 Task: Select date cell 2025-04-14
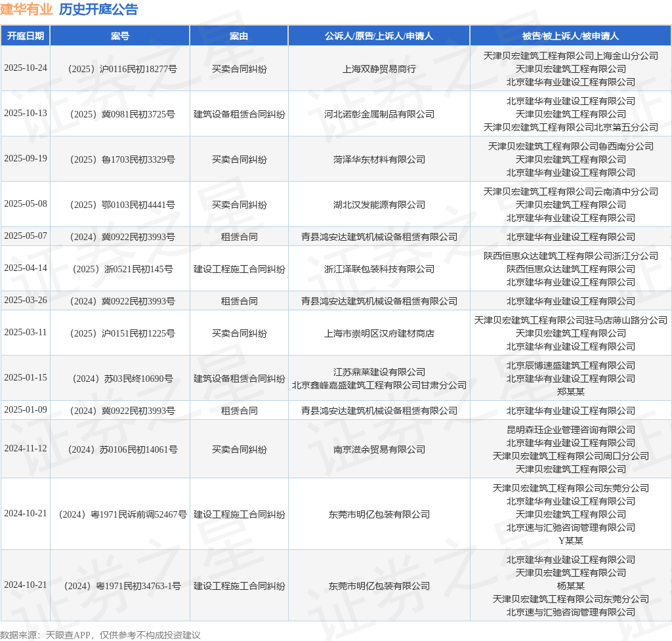(26, 268)
